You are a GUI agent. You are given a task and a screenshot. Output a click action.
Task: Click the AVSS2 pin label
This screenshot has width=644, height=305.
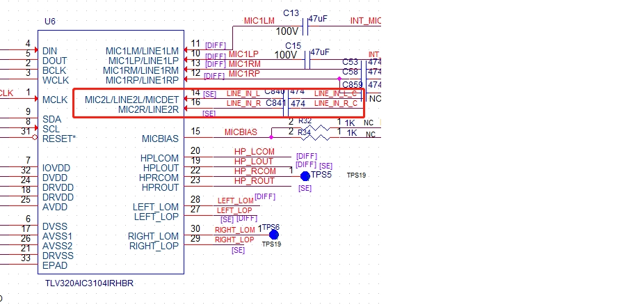tap(57, 247)
